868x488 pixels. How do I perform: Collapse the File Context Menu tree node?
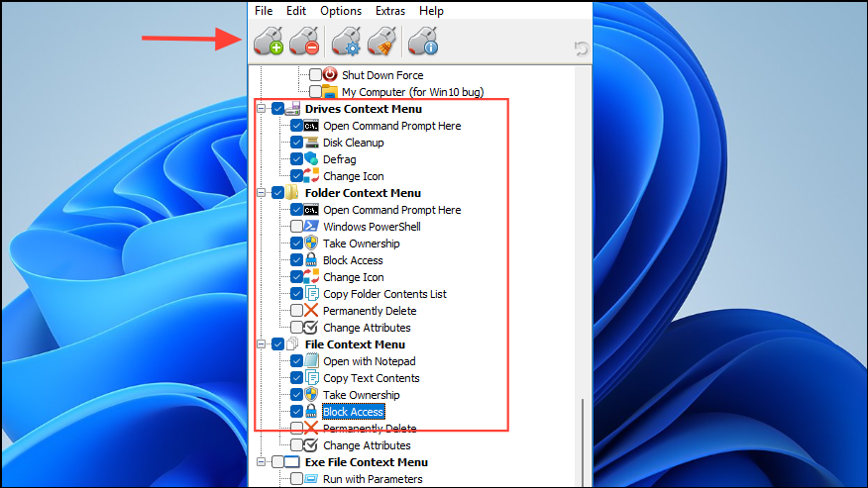point(262,344)
